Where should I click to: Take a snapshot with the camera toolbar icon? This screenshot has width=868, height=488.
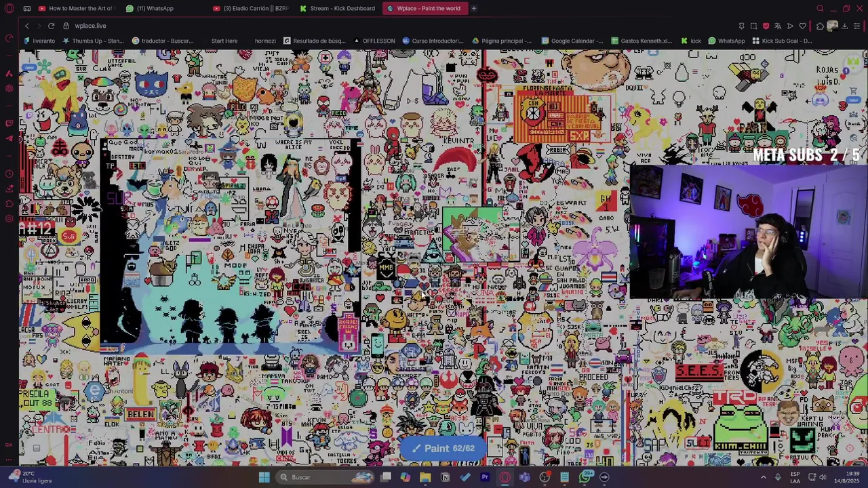(x=753, y=26)
